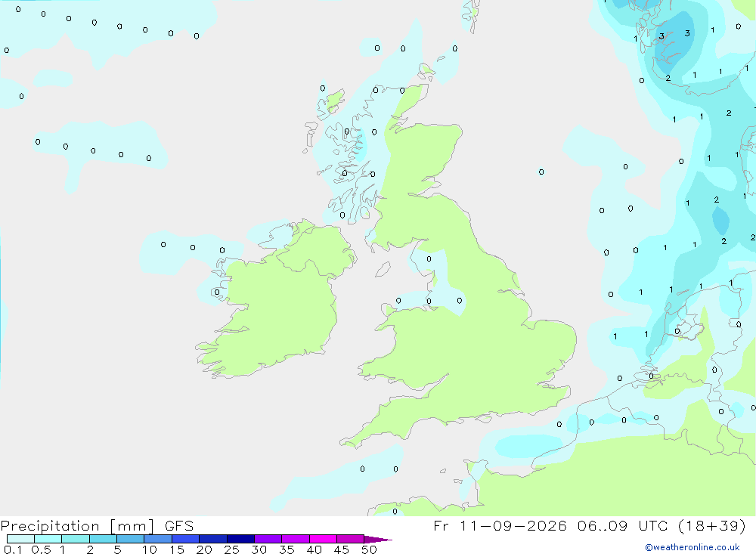756x554 pixels.
Task: Click the legend swatch between 45 and 50
Action: 350,539
